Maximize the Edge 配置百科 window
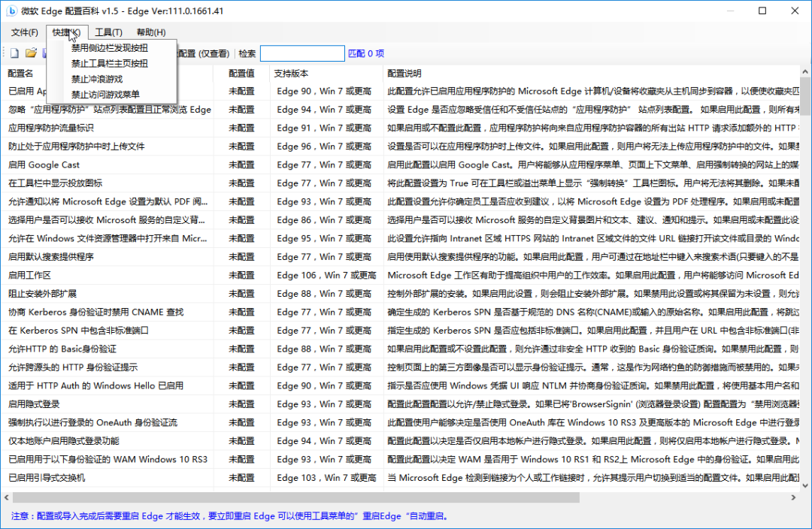 point(762,11)
